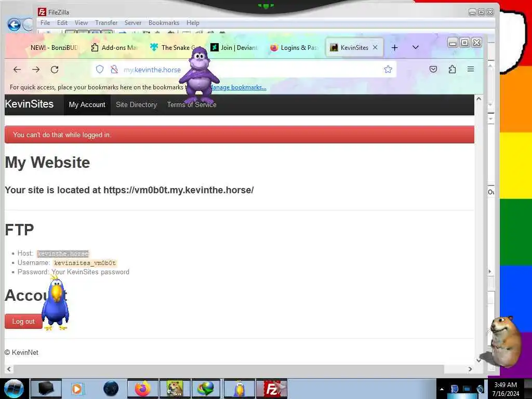The width and height of the screenshot is (532, 399).
Task: Switch to the Join | DeviantArt tab
Action: (x=234, y=47)
